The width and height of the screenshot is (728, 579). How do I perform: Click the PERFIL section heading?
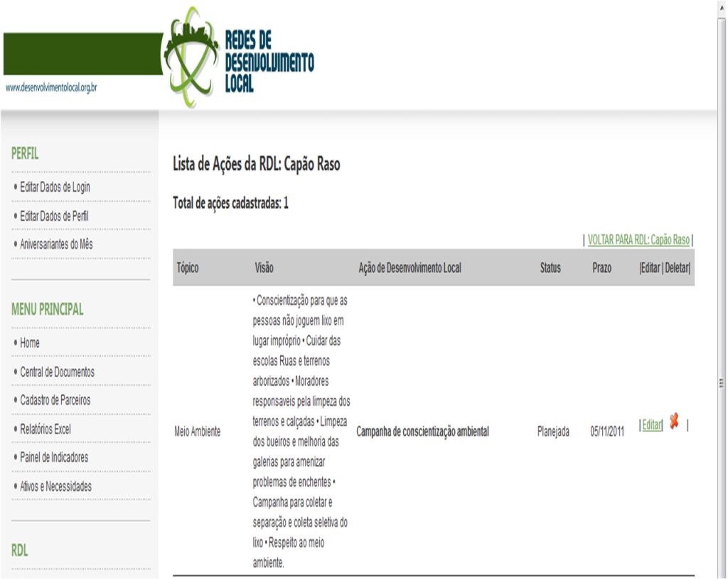(25, 153)
